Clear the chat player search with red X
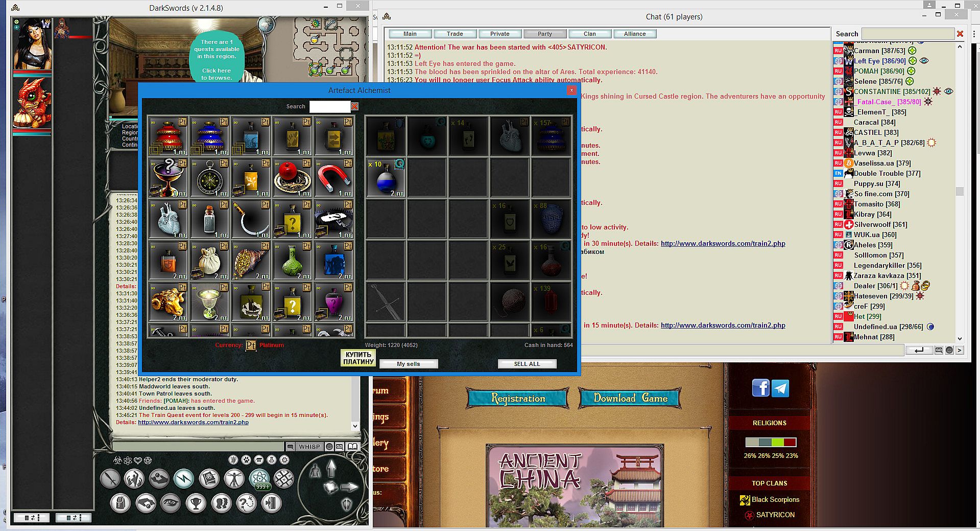Image resolution: width=980 pixels, height=531 pixels. [x=960, y=34]
